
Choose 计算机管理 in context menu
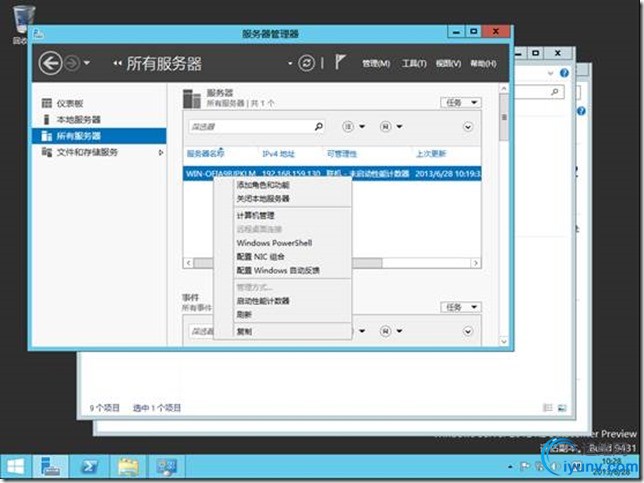pyautogui.click(x=255, y=216)
